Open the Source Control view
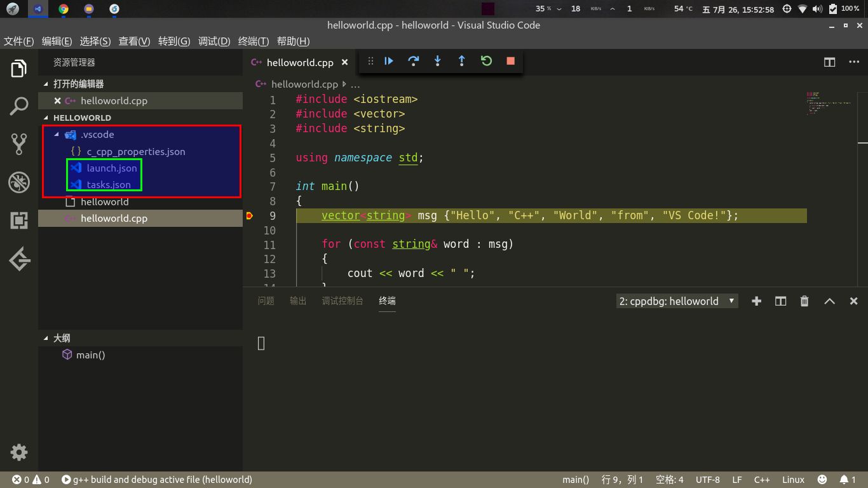Image resolution: width=868 pixels, height=488 pixels. (x=18, y=143)
